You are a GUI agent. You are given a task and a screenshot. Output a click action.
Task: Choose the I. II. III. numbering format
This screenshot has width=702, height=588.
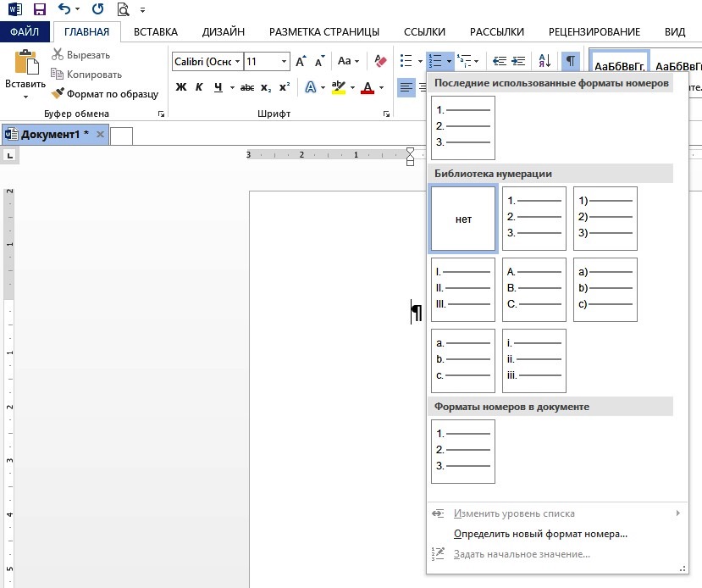pyautogui.click(x=463, y=290)
